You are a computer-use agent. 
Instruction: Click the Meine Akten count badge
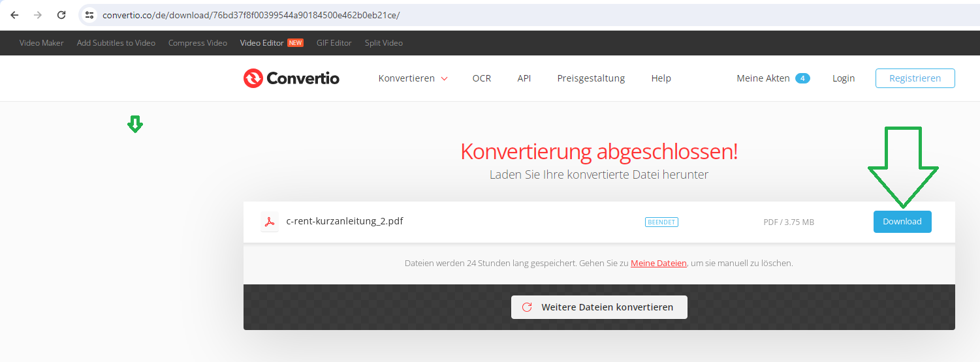[x=802, y=78]
